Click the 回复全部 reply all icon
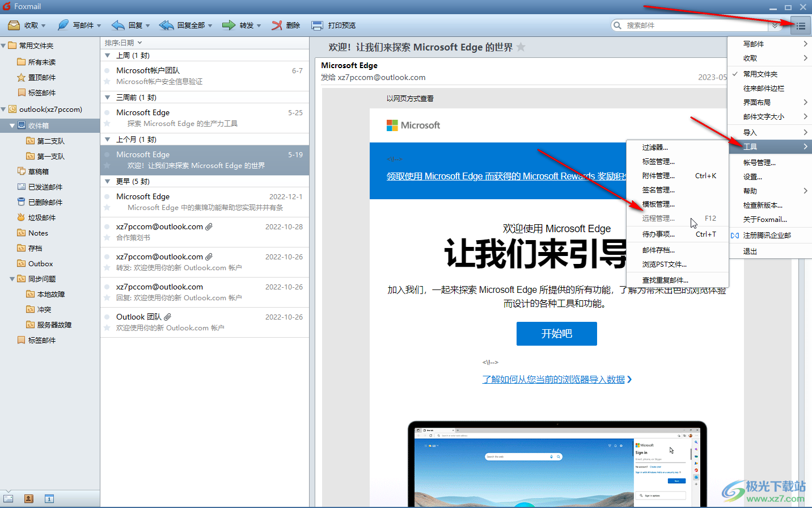This screenshot has width=812, height=508. tap(167, 25)
